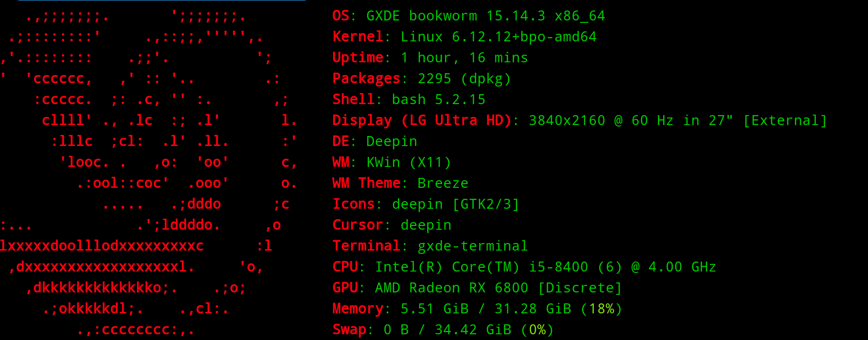Click the lxxxxxdoolllodxxxxxxxxxc ASCII art line
Image resolution: width=868 pixels, height=340 pixels.
[102, 246]
